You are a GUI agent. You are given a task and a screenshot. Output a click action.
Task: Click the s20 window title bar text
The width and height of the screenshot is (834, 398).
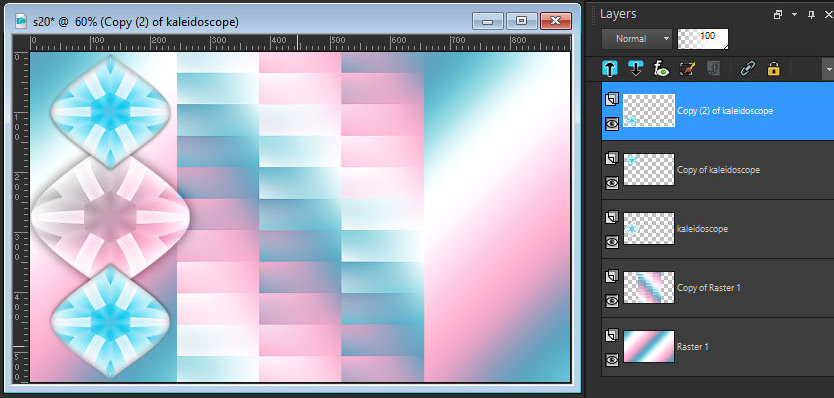(136, 22)
